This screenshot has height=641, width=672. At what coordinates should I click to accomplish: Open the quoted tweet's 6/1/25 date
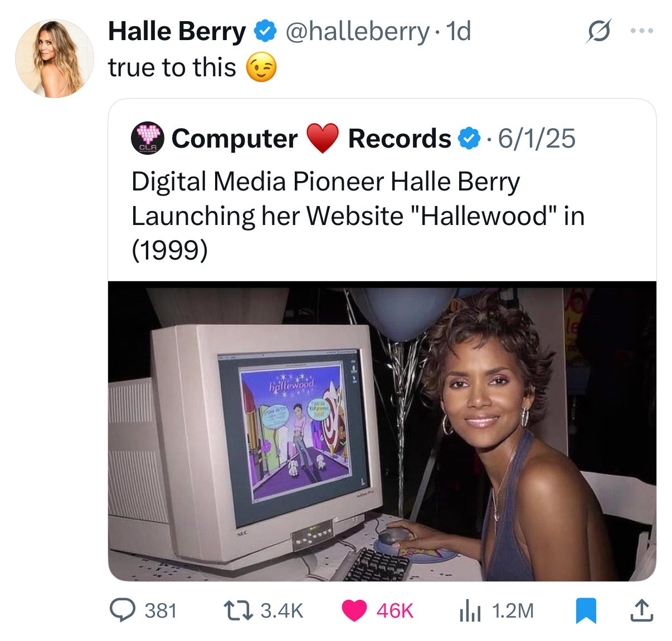coord(537,139)
